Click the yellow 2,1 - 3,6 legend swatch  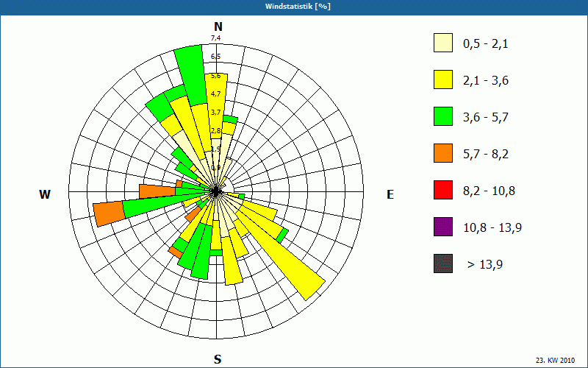(x=443, y=79)
